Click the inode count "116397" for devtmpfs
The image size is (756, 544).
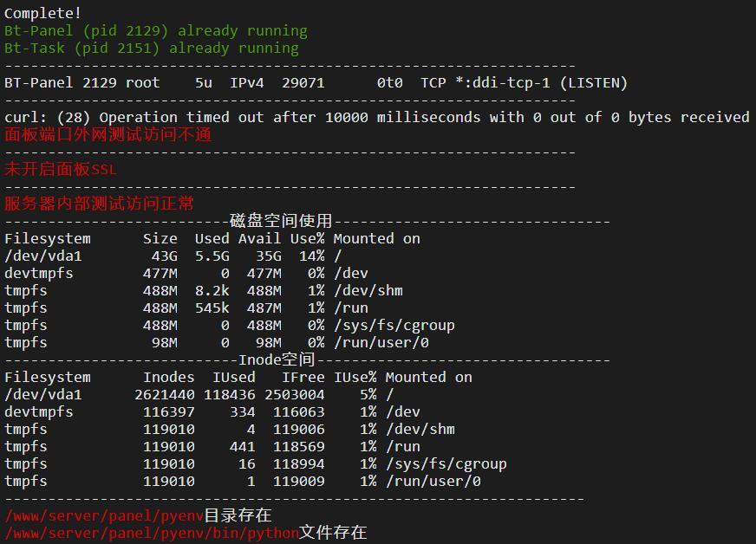pyautogui.click(x=169, y=412)
